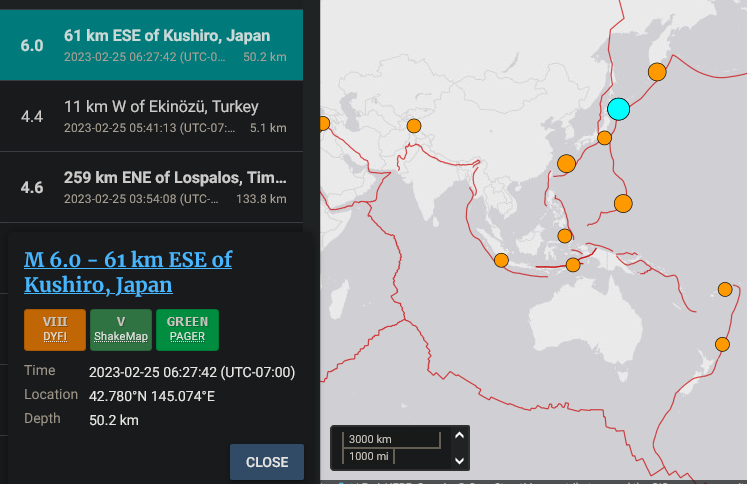Click the orange marker in central Asia

(x=414, y=126)
